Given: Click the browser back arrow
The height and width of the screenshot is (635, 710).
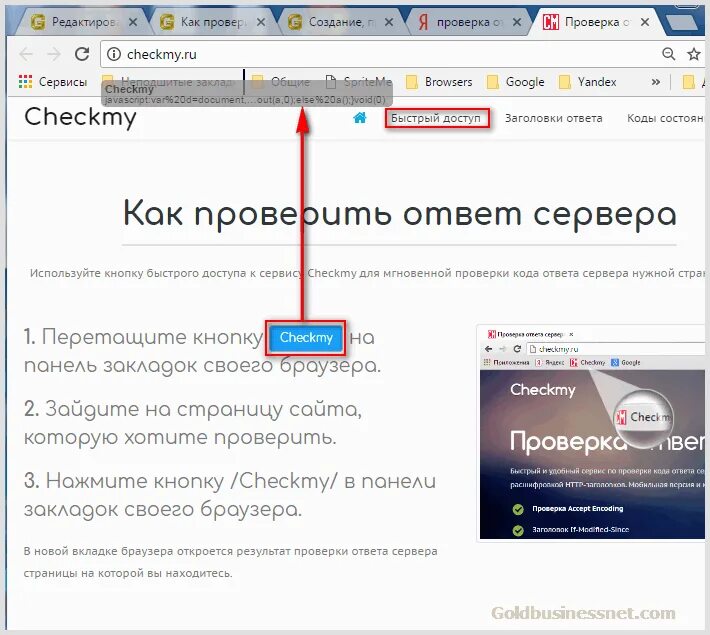Looking at the screenshot, I should coord(26,54).
